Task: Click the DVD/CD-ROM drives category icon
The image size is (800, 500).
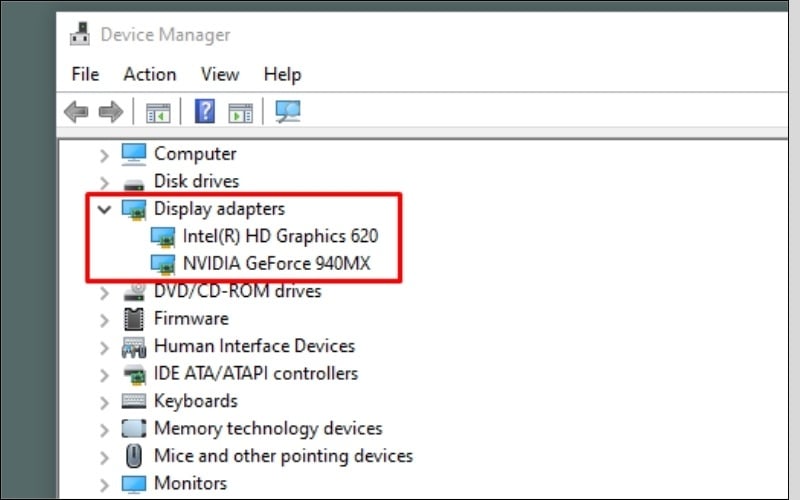Action: 135,291
